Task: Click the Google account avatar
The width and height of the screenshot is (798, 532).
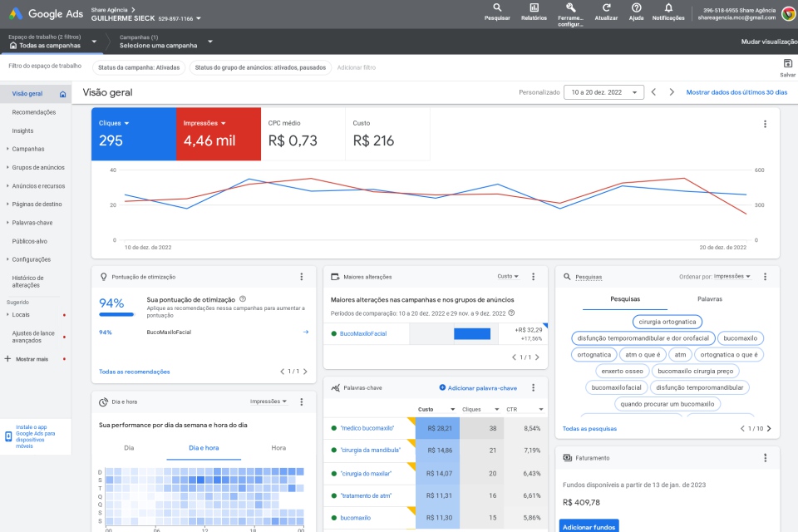Action: click(x=789, y=14)
